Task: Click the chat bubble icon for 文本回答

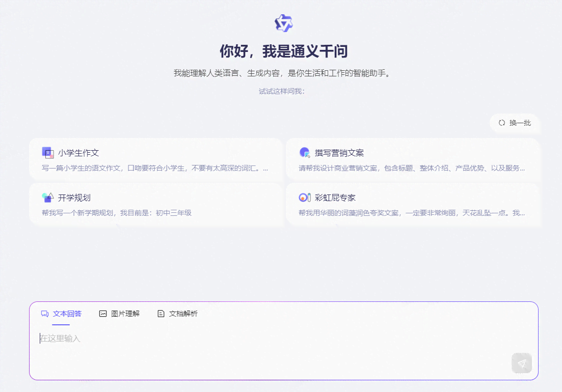Action: point(45,314)
